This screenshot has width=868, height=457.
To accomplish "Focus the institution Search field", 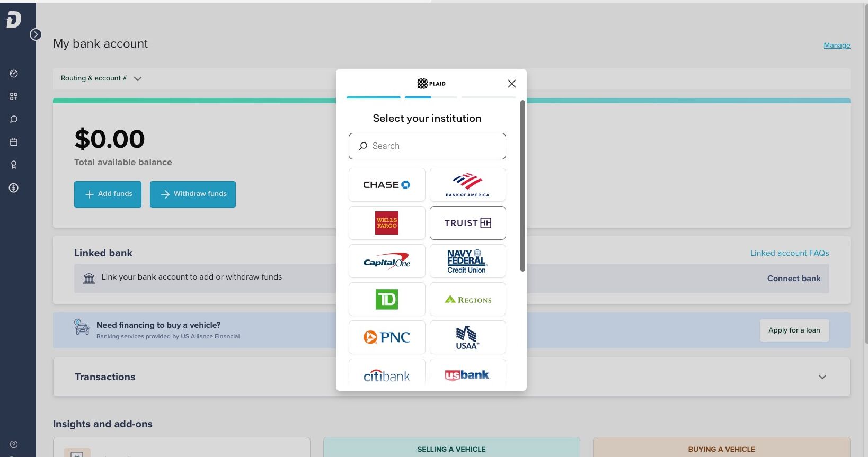I will point(427,146).
